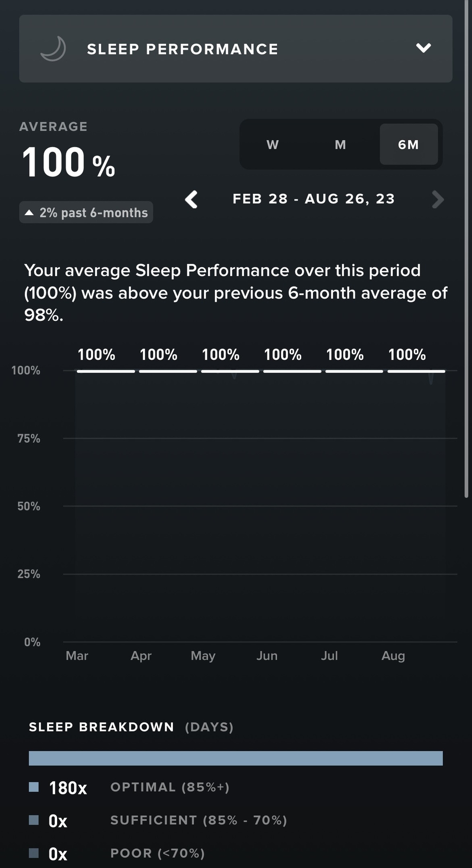This screenshot has height=868, width=472.
Task: Click the upward triangle trend icon
Action: coord(29,213)
